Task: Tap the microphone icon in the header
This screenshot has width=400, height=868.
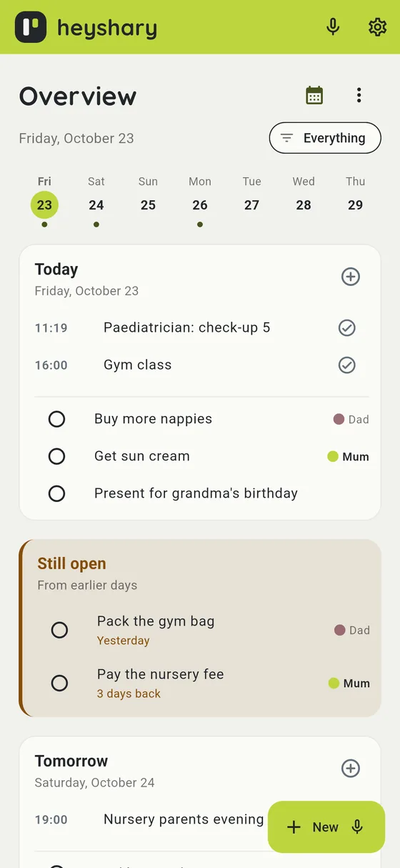Action: pyautogui.click(x=333, y=27)
